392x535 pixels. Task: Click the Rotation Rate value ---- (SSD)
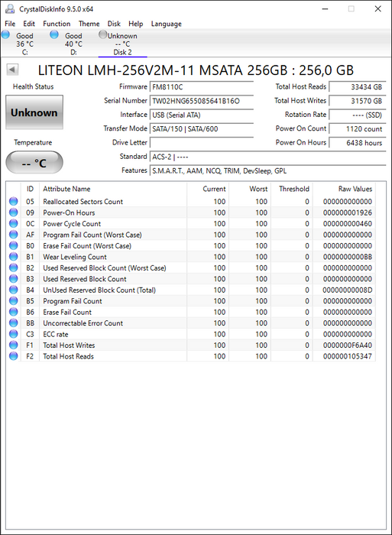pos(358,115)
